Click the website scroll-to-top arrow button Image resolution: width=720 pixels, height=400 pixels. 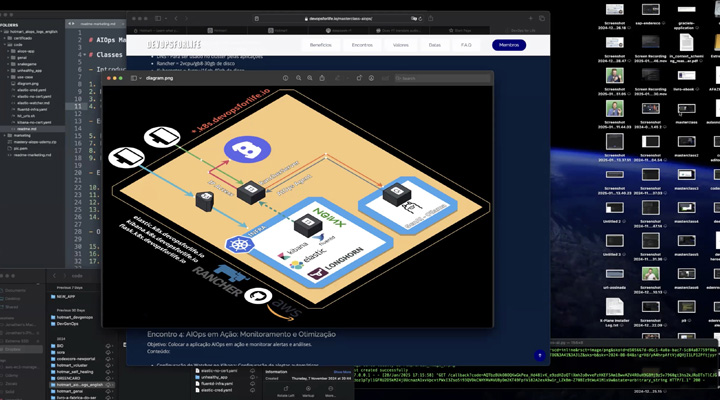[540, 355]
